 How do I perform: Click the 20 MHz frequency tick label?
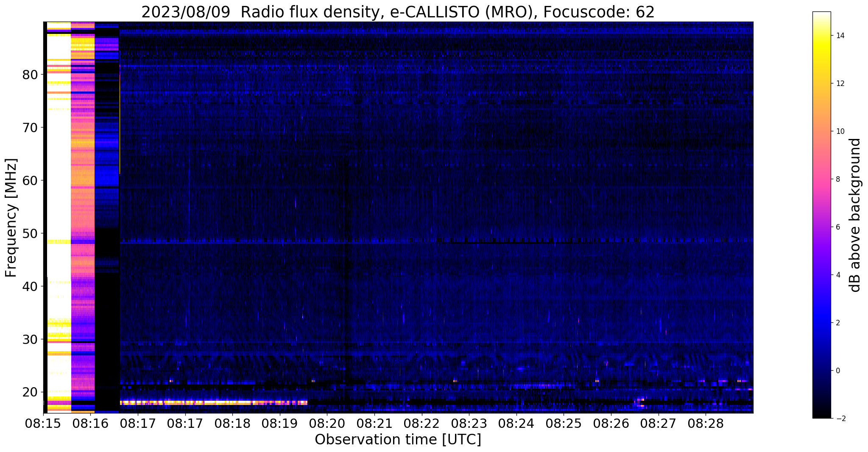(30, 392)
